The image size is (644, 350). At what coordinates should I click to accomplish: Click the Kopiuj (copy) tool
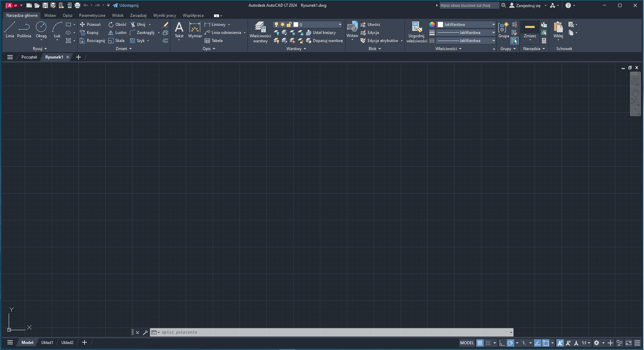[x=89, y=33]
